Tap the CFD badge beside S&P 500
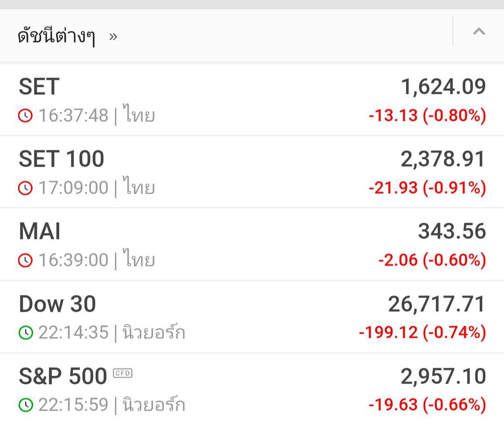 [123, 373]
